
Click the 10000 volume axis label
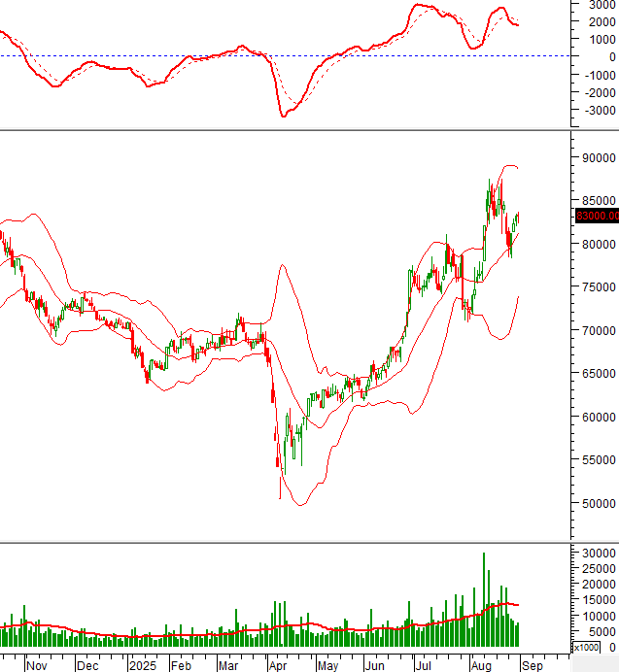599,617
